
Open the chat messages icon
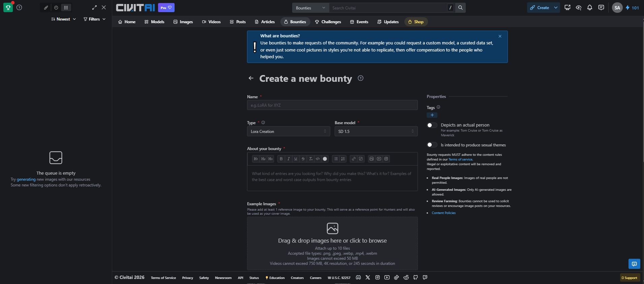point(601,7)
